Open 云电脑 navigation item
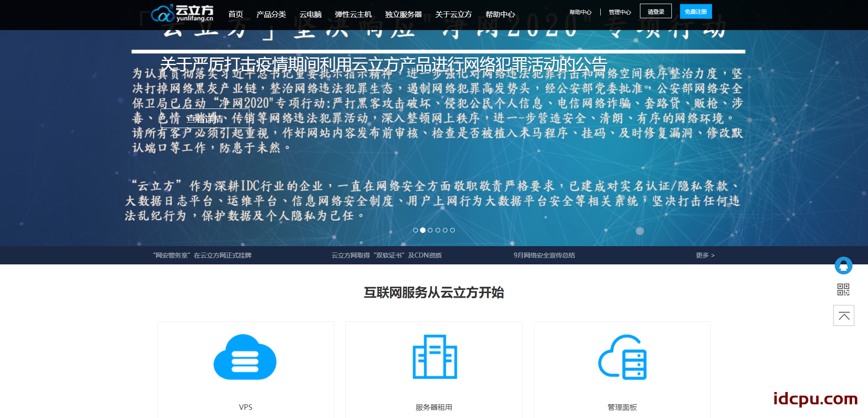Viewport: 868px width, 418px height. click(x=311, y=14)
